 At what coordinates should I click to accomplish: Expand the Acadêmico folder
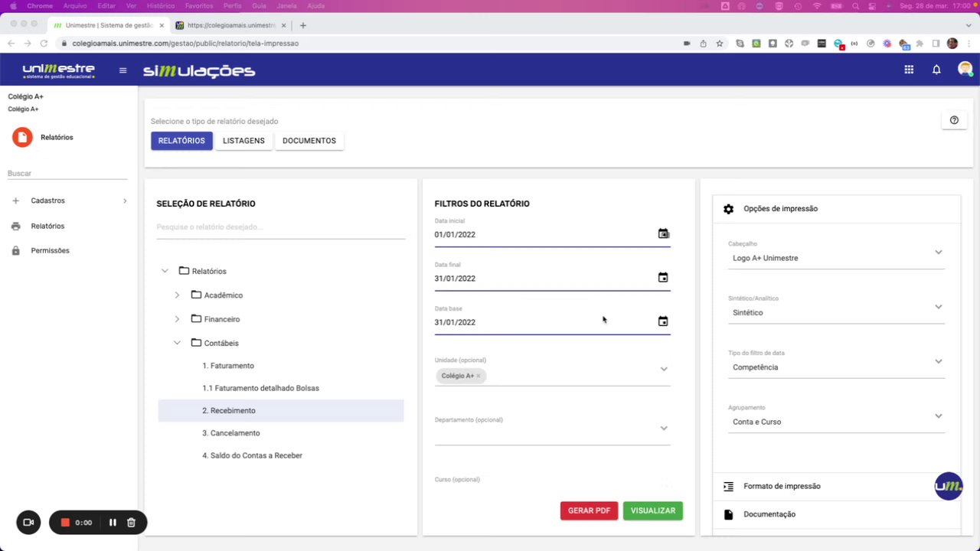[x=177, y=295]
